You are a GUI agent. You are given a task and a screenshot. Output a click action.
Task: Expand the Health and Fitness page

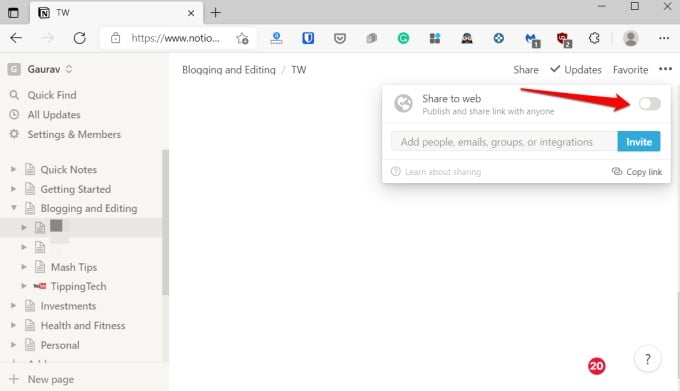13,325
